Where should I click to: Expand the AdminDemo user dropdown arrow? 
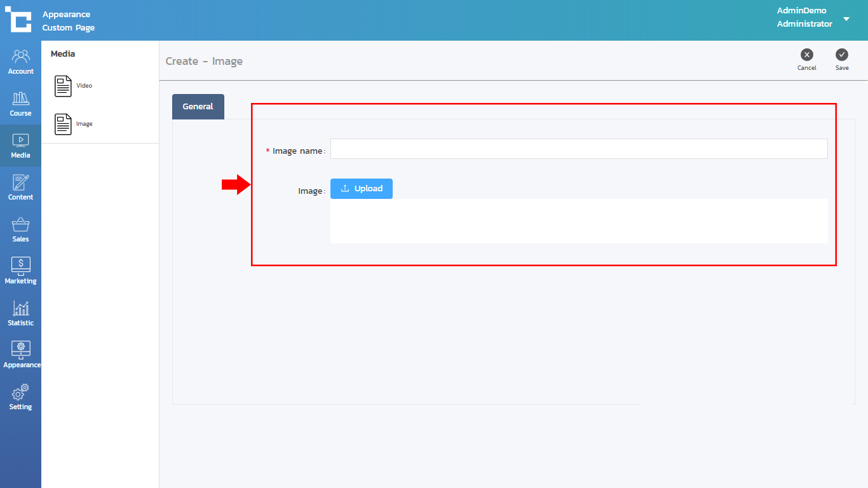coord(846,19)
